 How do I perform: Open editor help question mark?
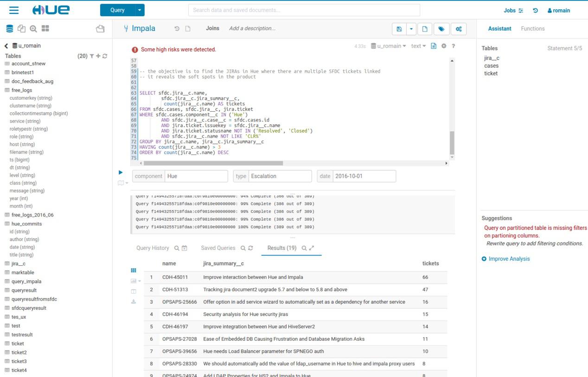[453, 46]
